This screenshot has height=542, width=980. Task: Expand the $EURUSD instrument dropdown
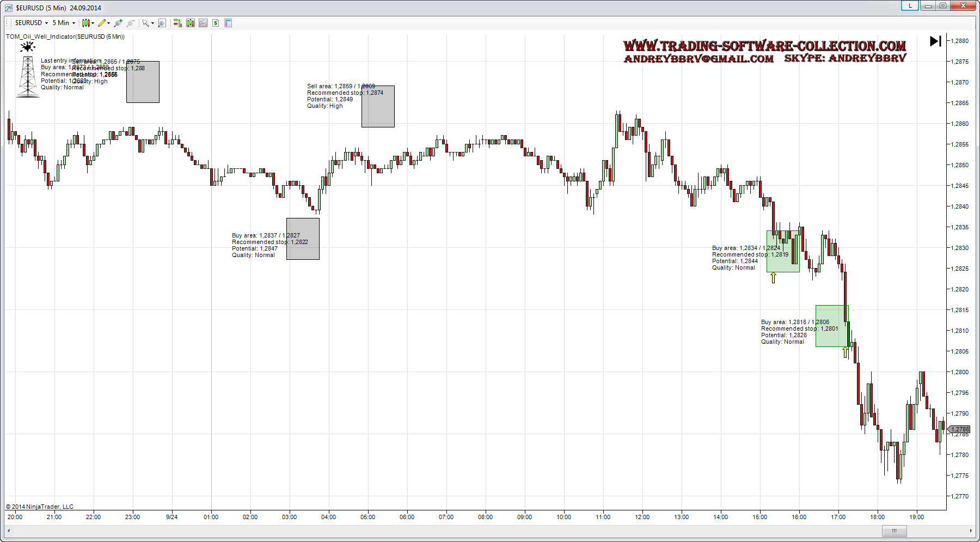coord(32,23)
